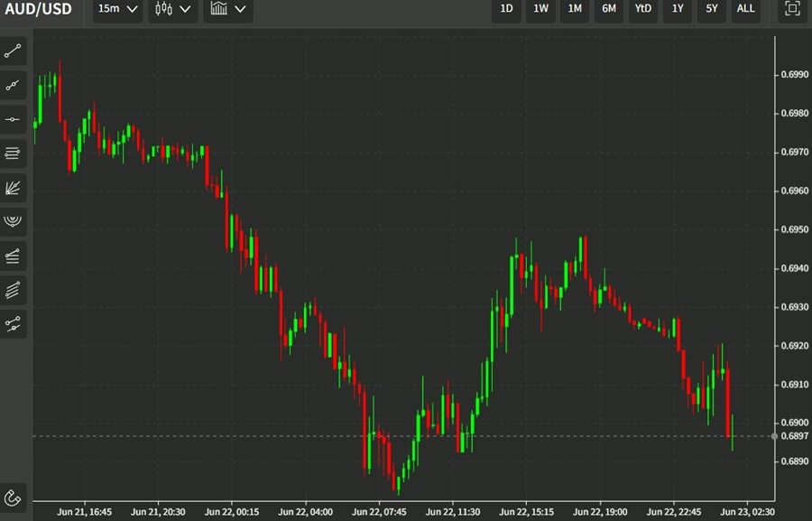This screenshot has height=521, width=812.
Task: Select the Fibonacci arcs tool
Action: [x=13, y=221]
